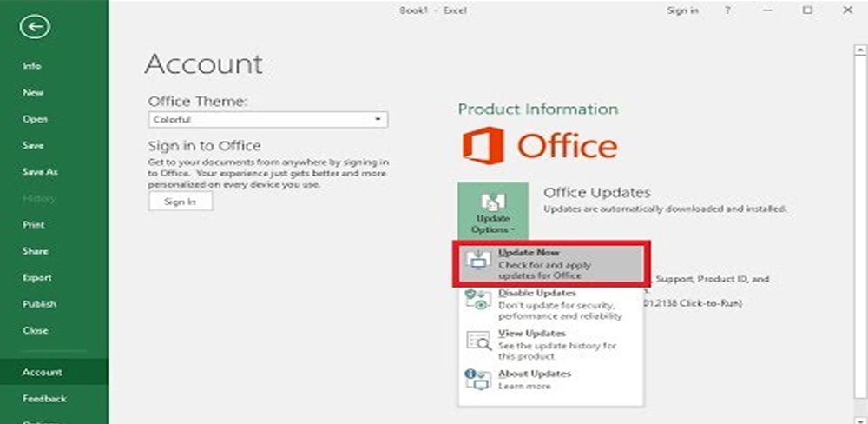Select About Updates menu entry
Screen dimensions: 868x424
point(551,380)
